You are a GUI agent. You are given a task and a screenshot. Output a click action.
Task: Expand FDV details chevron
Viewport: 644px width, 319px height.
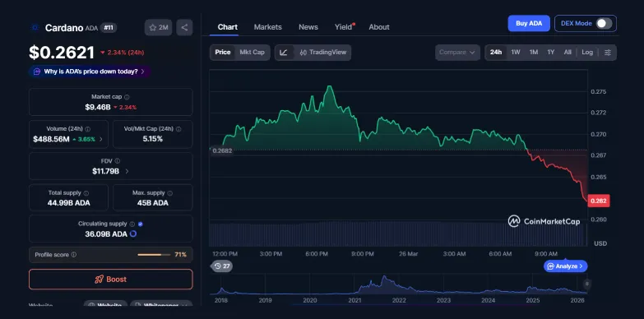click(127, 171)
